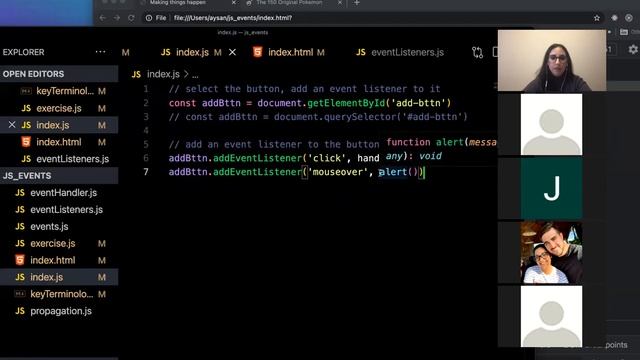The width and height of the screenshot is (640, 360).
Task: Select the index.js editor tab
Action: click(191, 52)
